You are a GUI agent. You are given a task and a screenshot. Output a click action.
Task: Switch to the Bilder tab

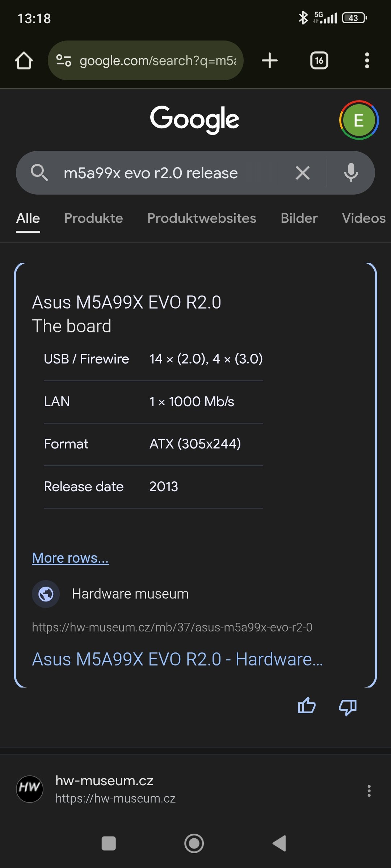pos(299,218)
